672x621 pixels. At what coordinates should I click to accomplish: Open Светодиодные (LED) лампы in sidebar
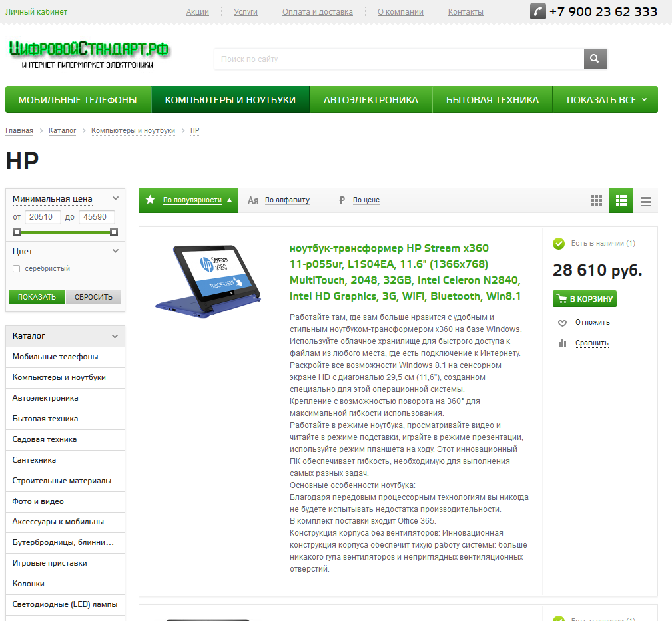[65, 605]
